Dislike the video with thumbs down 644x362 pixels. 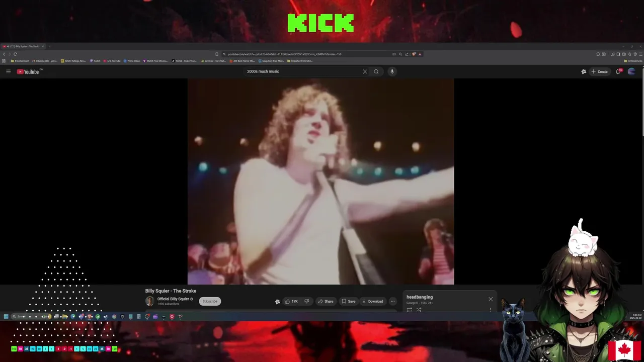coord(307,301)
